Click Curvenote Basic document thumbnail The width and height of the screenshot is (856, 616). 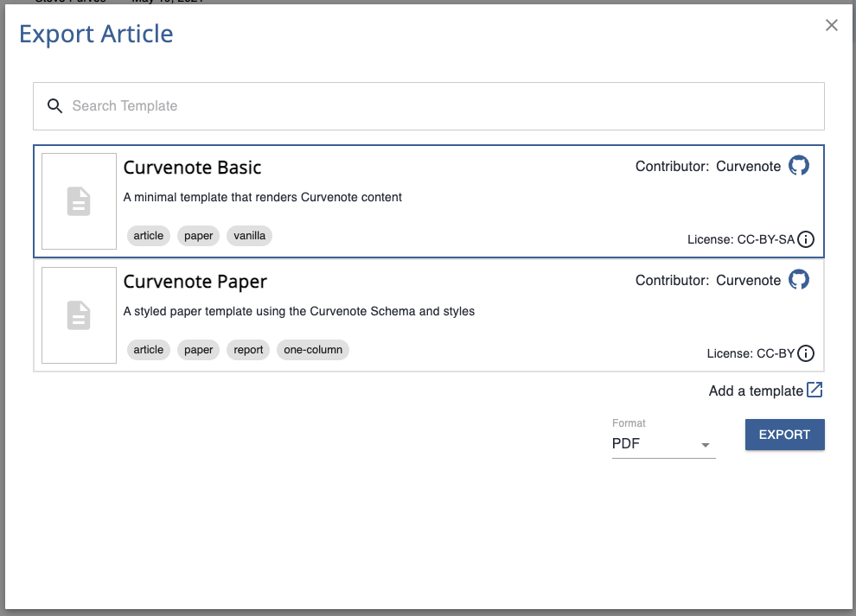click(79, 201)
